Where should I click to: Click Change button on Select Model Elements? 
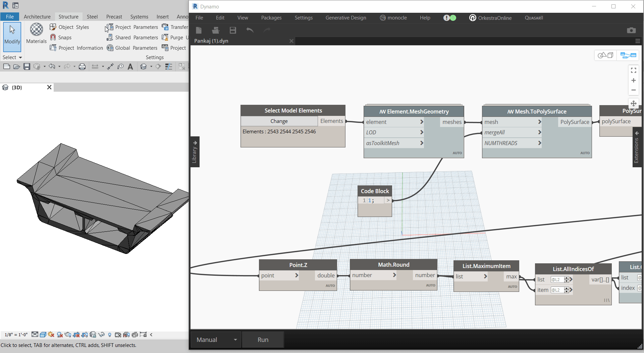279,121
